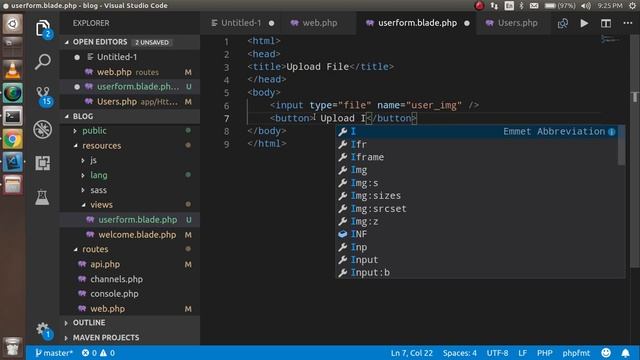Select the Input:b suggestion
640x360 pixels.
(x=477, y=273)
